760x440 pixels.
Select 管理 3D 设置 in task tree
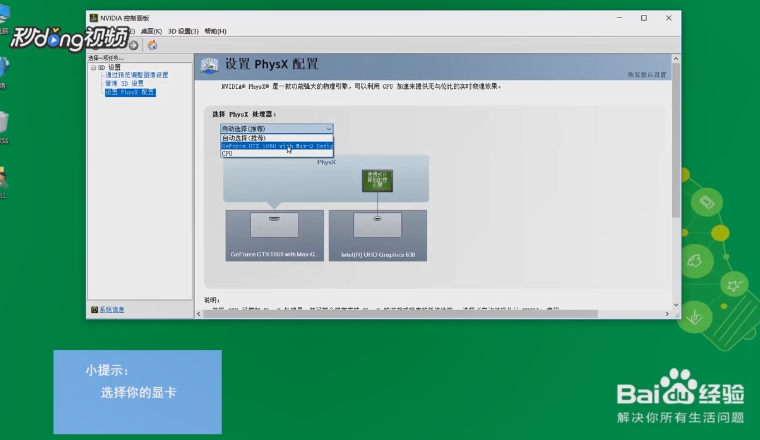(x=125, y=83)
